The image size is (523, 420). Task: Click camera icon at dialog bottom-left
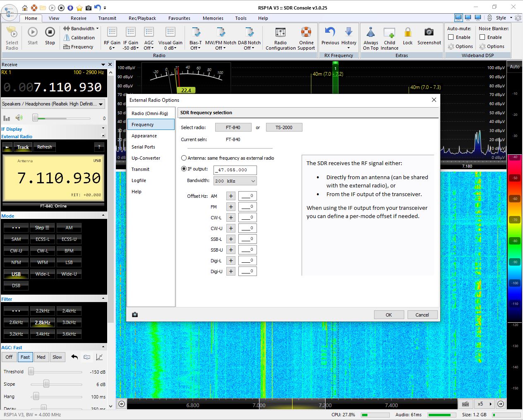(135, 315)
